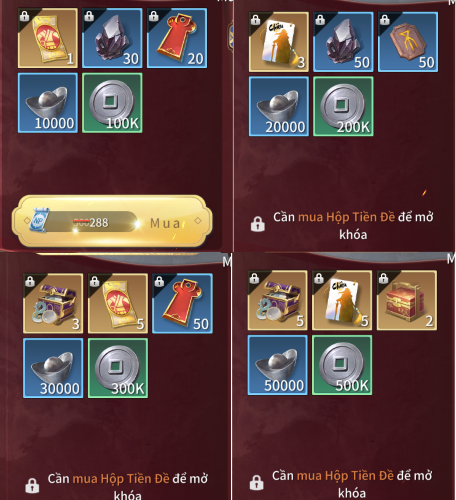
Task: Pick the silver coin reward showing 500K
Action: click(x=342, y=365)
